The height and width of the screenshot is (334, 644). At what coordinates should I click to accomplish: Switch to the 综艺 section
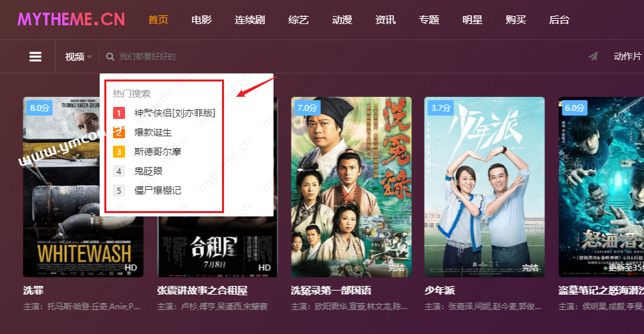tap(298, 19)
